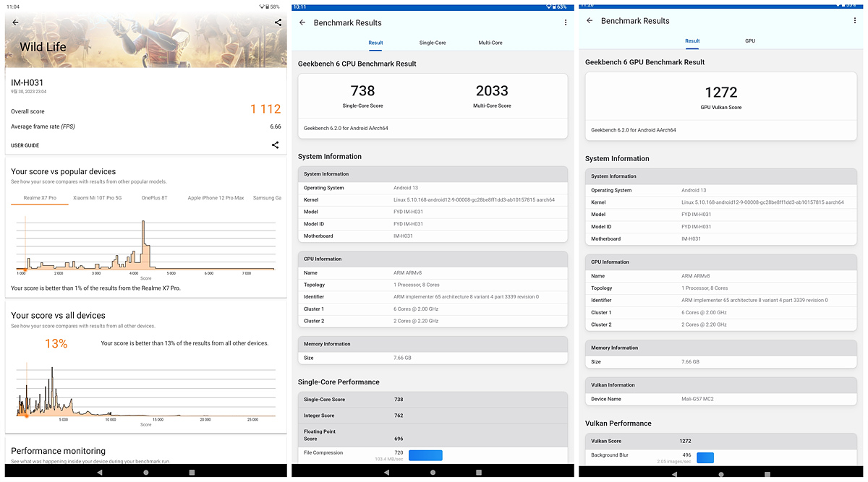Tap the Android home circle in the CPU Geekbench window
Image resolution: width=868 pixels, height=482 pixels.
pyautogui.click(x=433, y=472)
